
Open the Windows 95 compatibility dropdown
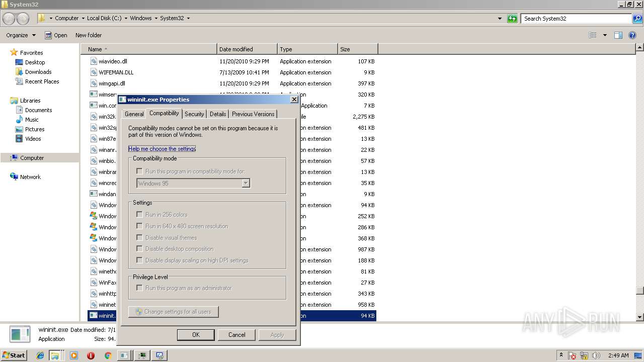point(194,184)
